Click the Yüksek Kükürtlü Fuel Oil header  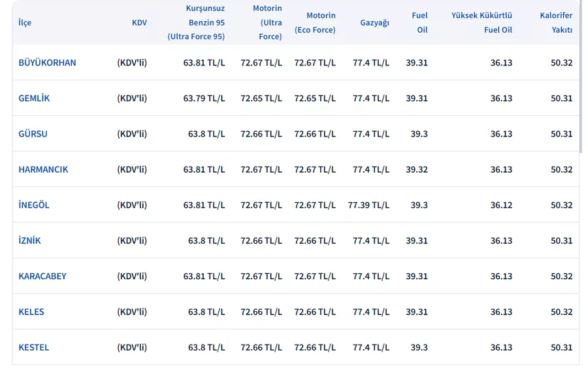[482, 22]
